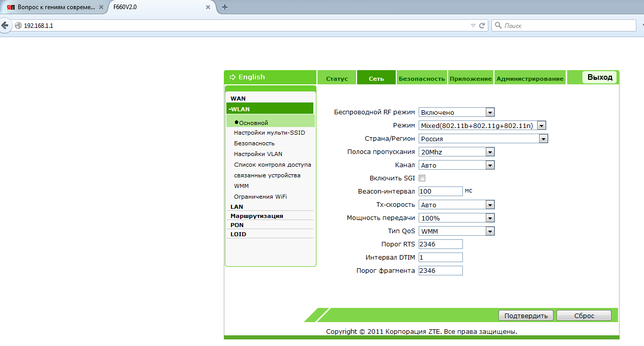Image resolution: width=644 pixels, height=346 pixels.
Task: Open the Полоса пропускания 20Mhz dropdown
Action: coord(490,152)
